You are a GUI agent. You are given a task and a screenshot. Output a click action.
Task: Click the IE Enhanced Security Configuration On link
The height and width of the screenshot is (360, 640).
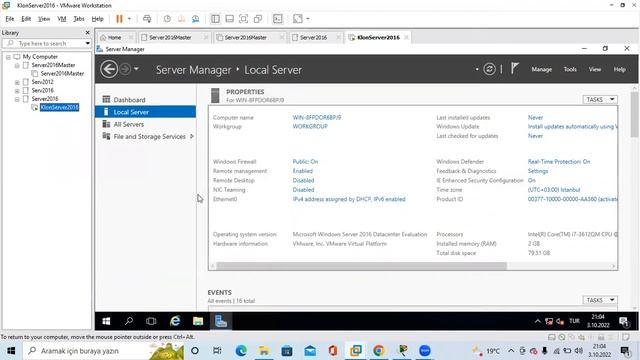point(532,180)
